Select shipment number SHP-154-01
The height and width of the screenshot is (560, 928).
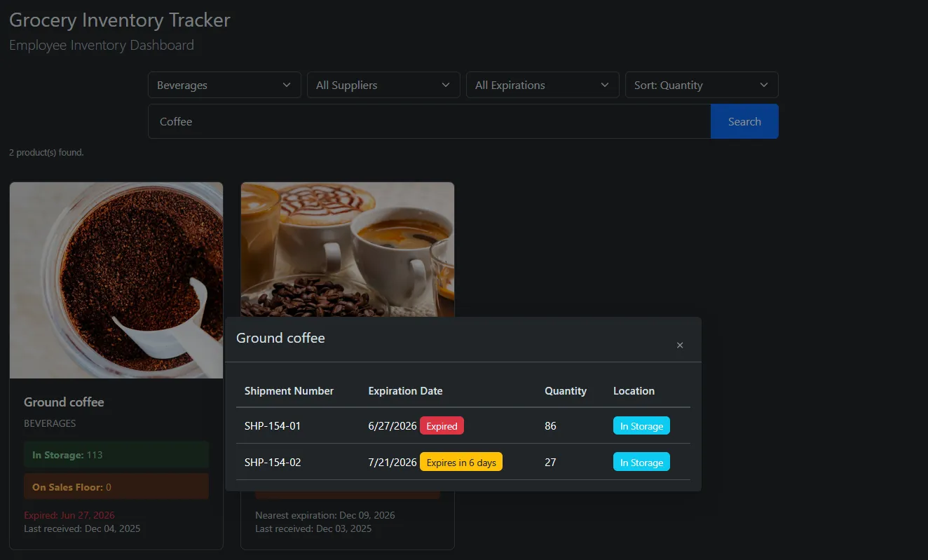pos(273,426)
